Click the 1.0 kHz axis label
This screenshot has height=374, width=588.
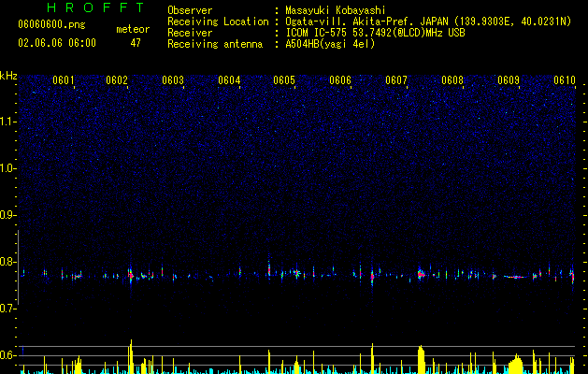point(8,168)
